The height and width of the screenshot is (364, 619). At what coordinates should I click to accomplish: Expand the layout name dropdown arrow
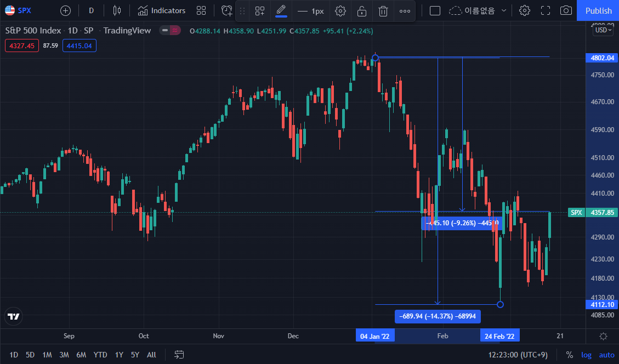click(x=504, y=10)
